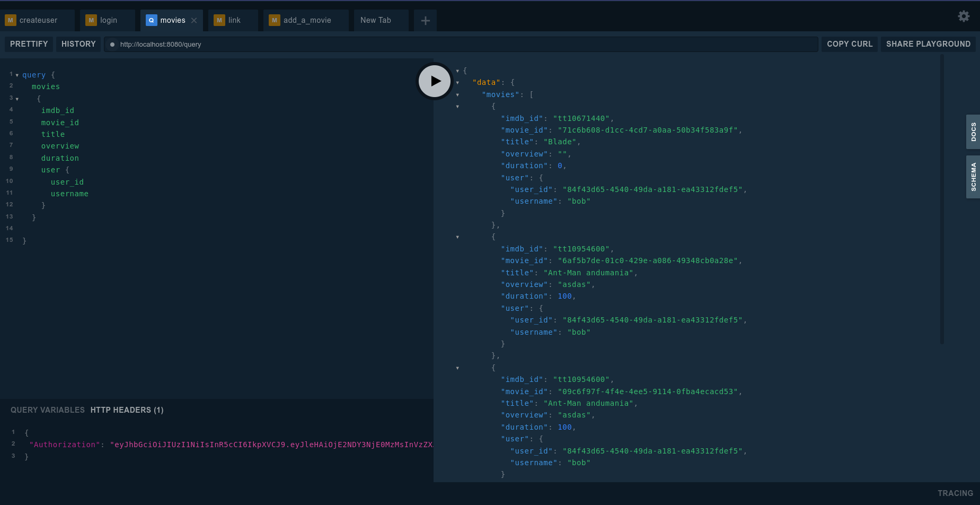Click the M icon on createuser tab
Viewport: 980px width, 505px height.
pyautogui.click(x=10, y=20)
